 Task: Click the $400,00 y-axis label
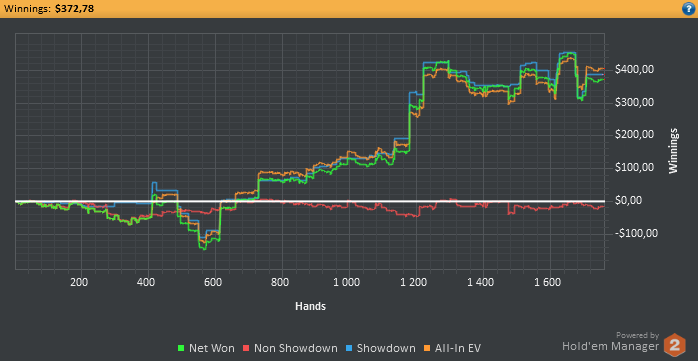(634, 70)
